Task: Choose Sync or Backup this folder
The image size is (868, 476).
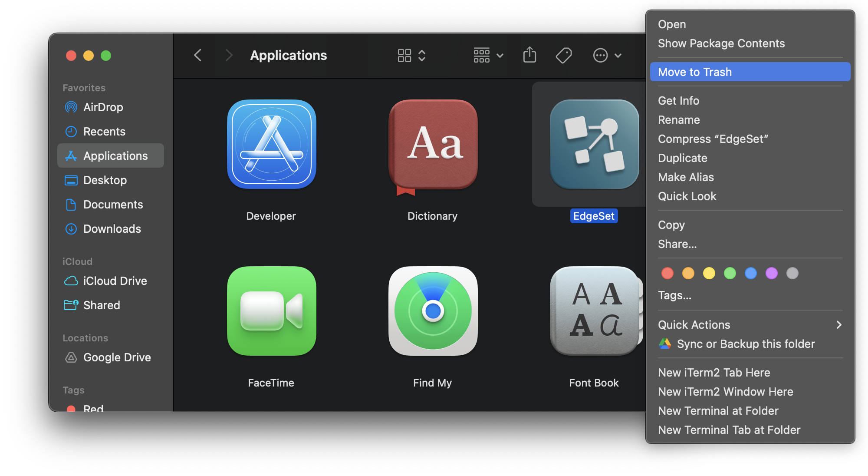Action: coord(750,344)
